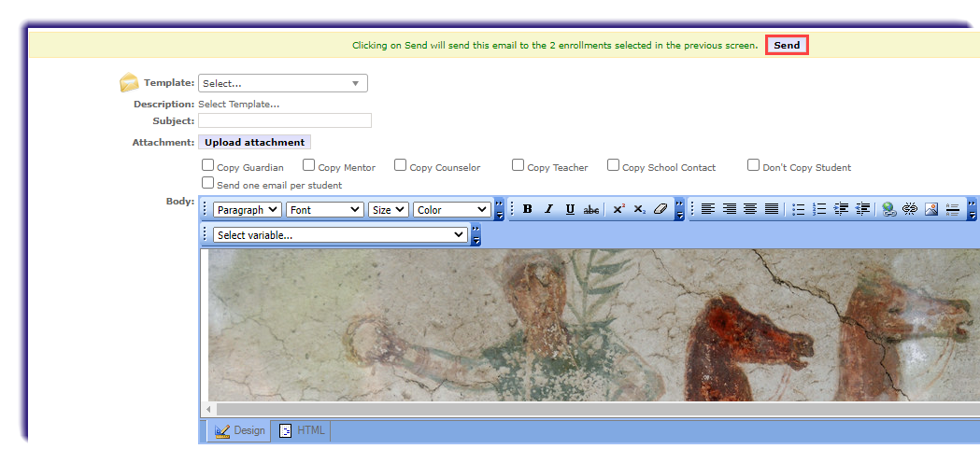Apply strikethrough formatting

pos(591,209)
